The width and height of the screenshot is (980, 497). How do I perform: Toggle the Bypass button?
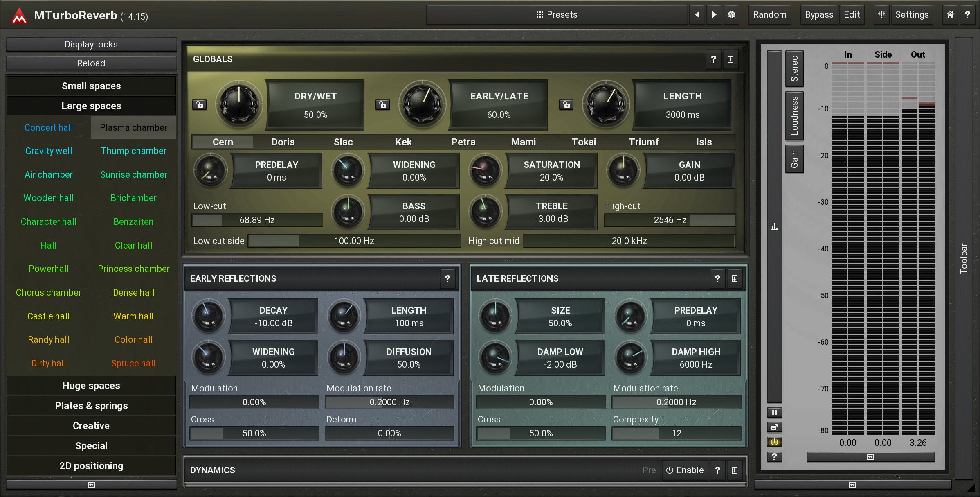(818, 15)
